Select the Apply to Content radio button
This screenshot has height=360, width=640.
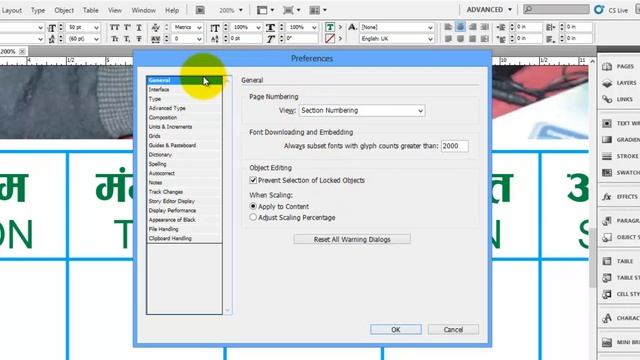point(253,206)
